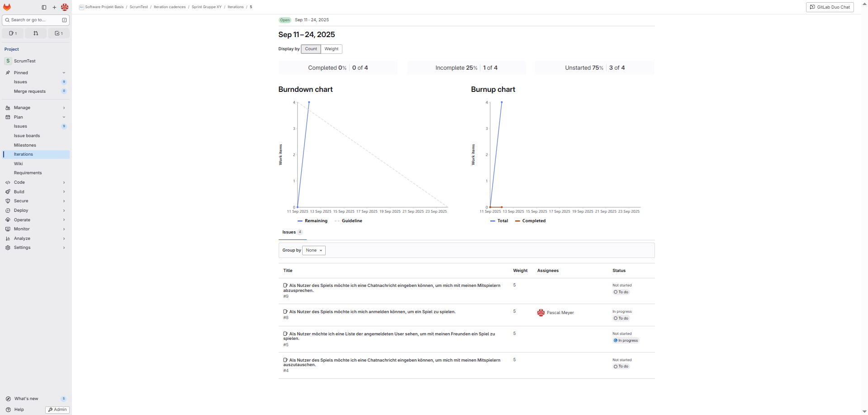Collapse the sidebar with the panel icon
This screenshot has height=415, width=868.
tap(44, 7)
